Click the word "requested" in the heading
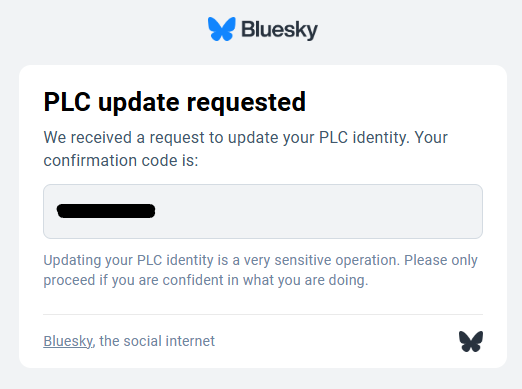This screenshot has width=522, height=389. pyautogui.click(x=246, y=103)
